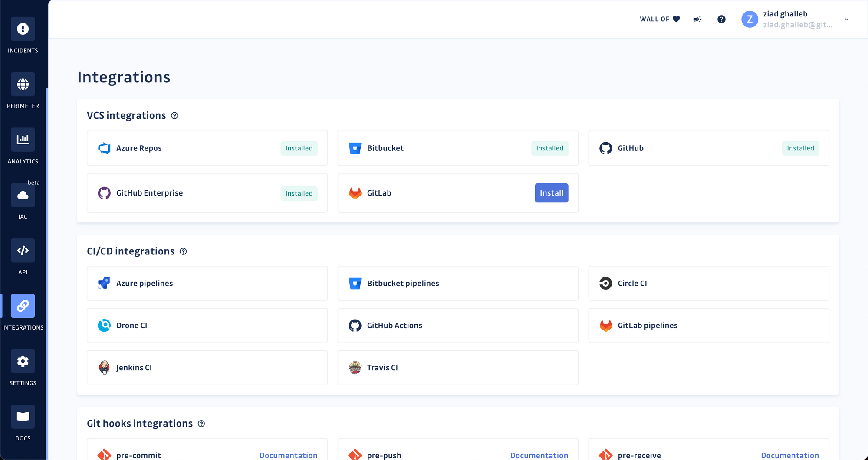
Task: Select the GitHub Actions integration card
Action: tap(457, 325)
